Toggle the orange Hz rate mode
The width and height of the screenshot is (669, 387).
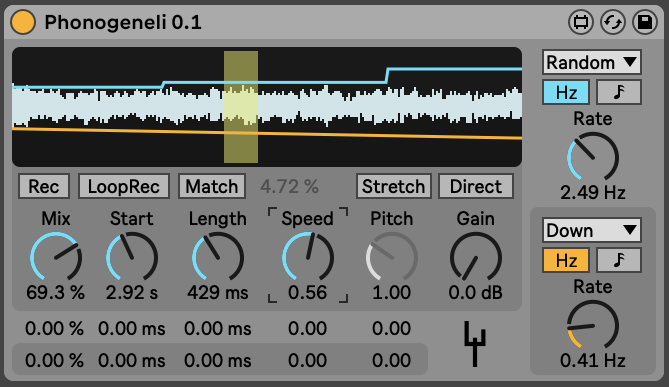pos(566,260)
